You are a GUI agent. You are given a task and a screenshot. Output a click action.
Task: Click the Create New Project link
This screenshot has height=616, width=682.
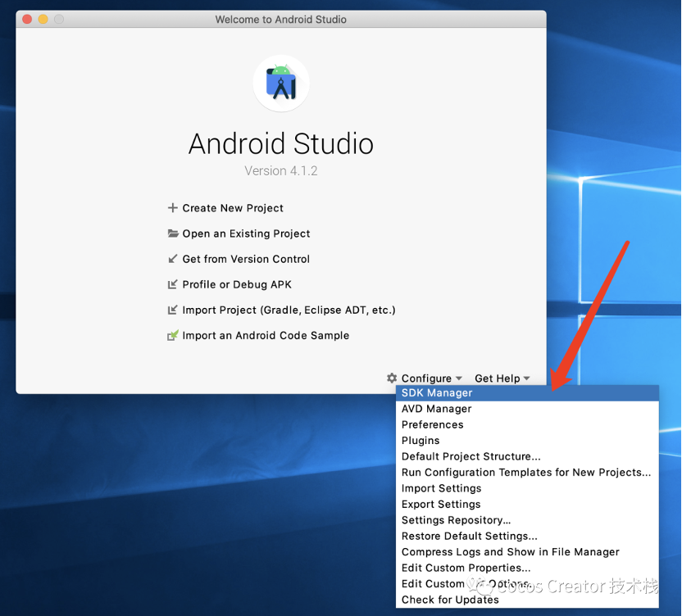[x=233, y=208]
